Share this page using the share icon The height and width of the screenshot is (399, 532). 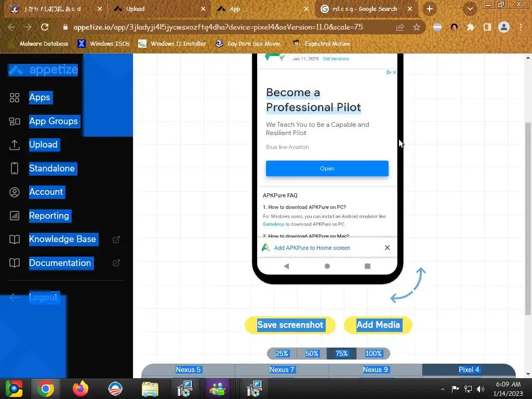(400, 27)
